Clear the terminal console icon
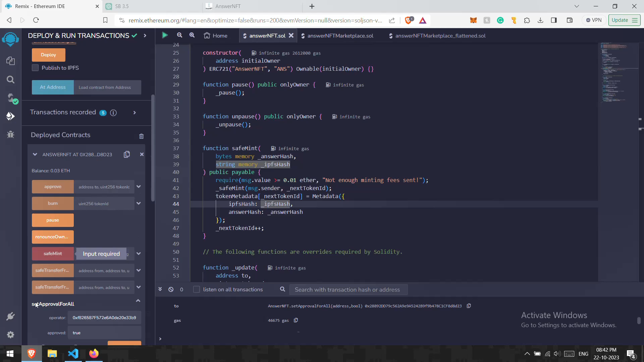Image resolution: width=644 pixels, height=362 pixels. point(171,289)
